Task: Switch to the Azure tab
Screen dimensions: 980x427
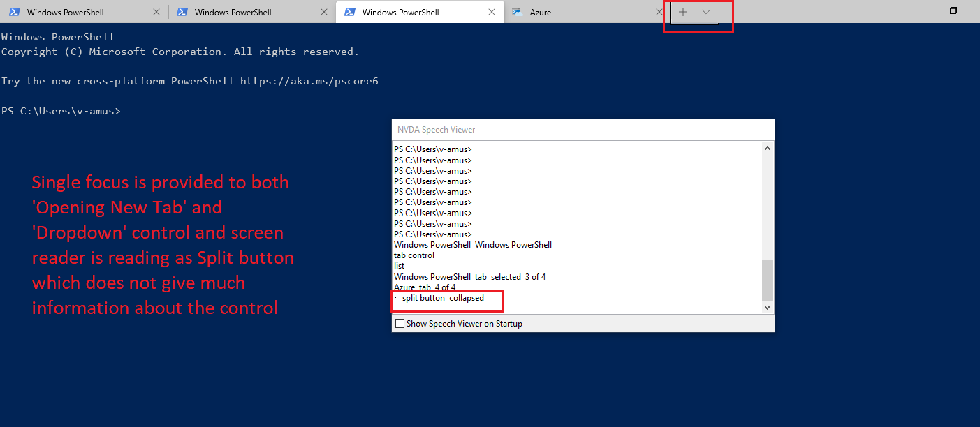Action: [x=552, y=12]
